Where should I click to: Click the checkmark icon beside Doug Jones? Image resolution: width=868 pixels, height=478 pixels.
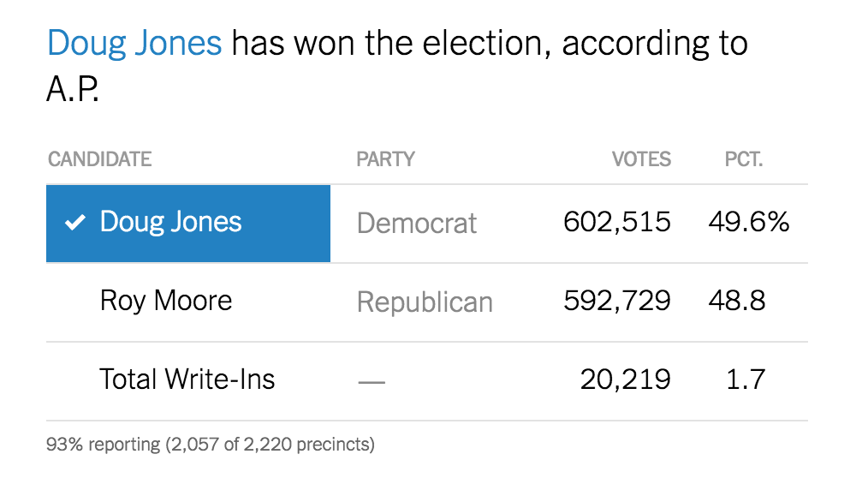[x=76, y=224]
